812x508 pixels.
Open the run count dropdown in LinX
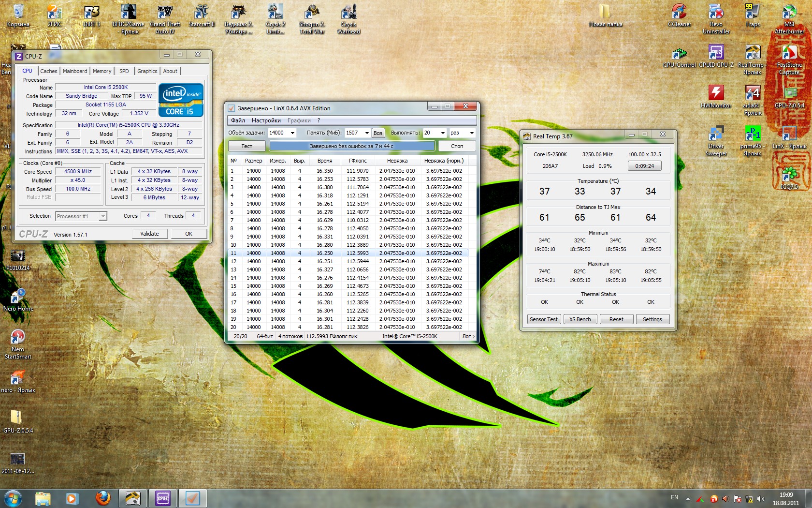click(x=442, y=133)
